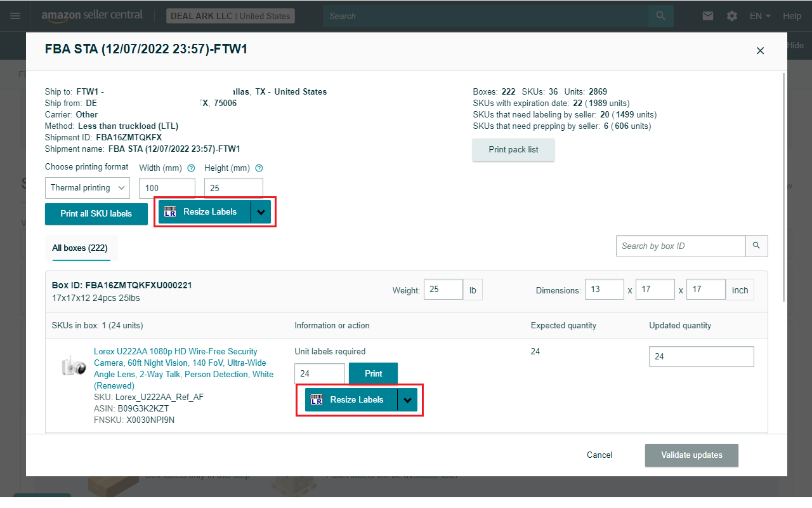Edit the box Weight field
Viewport: 812px width, 508px height.
pyautogui.click(x=443, y=290)
